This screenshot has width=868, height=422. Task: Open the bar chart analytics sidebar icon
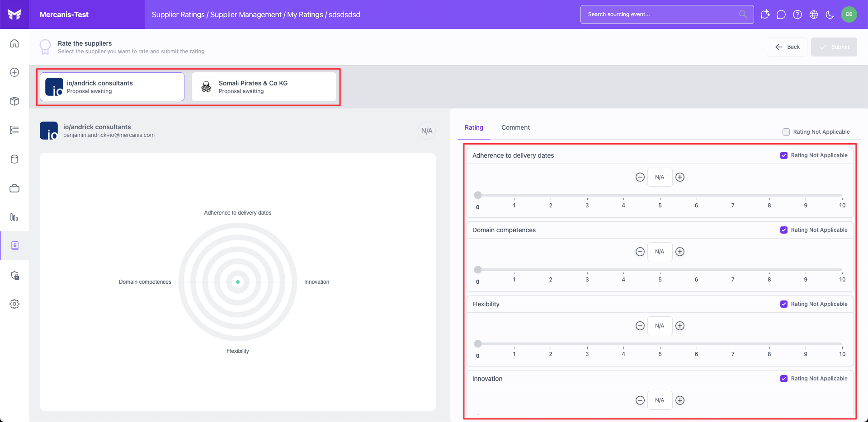pos(14,217)
